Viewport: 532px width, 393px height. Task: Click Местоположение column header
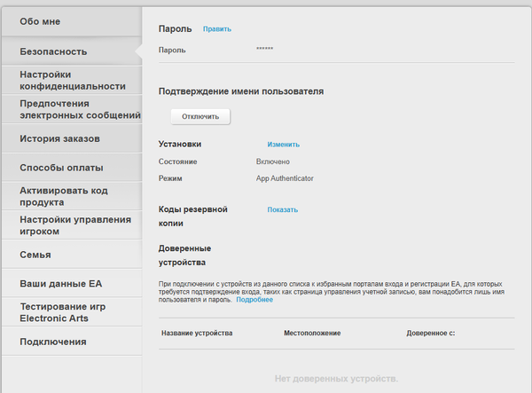point(312,333)
